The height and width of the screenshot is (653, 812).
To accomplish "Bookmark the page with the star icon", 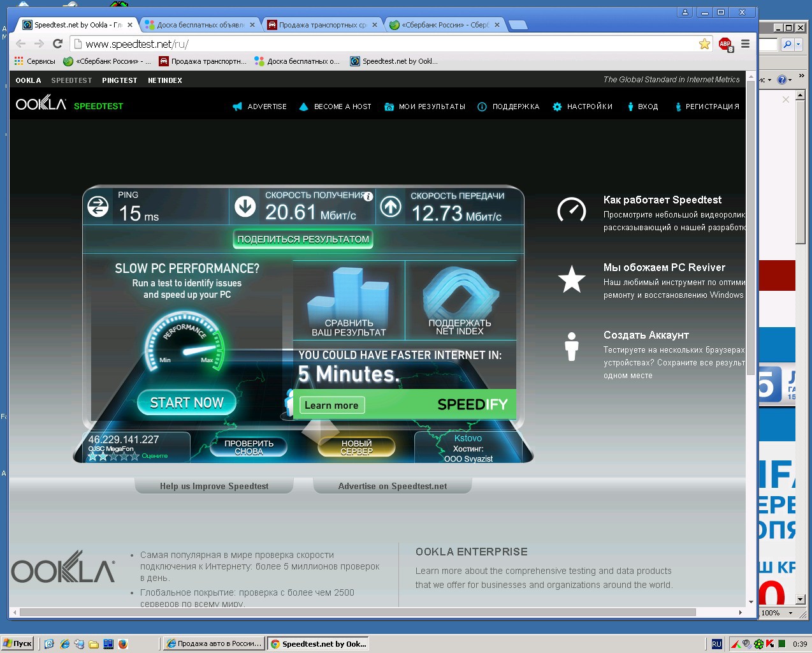I will point(704,44).
